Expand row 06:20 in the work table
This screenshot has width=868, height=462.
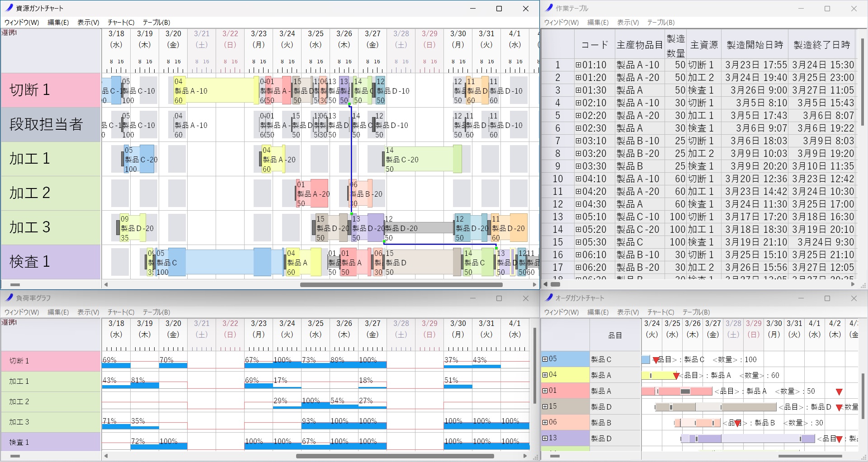[578, 268]
